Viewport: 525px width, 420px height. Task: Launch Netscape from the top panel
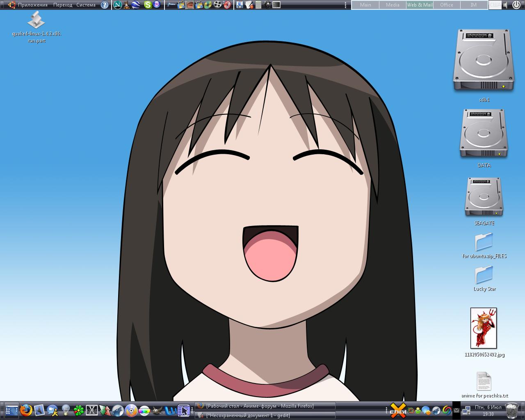coord(117,5)
